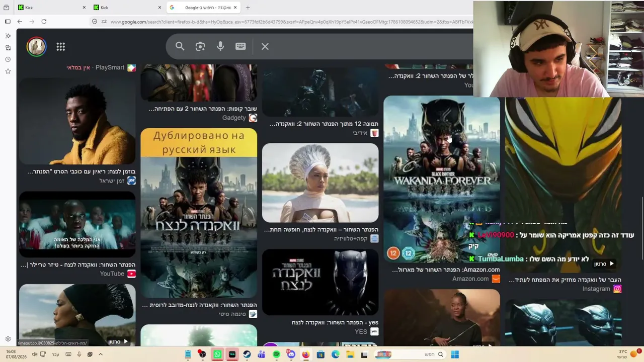This screenshot has height=362, width=644.
Task: Open File Explorer from the taskbar
Action: pyautogui.click(x=350, y=354)
